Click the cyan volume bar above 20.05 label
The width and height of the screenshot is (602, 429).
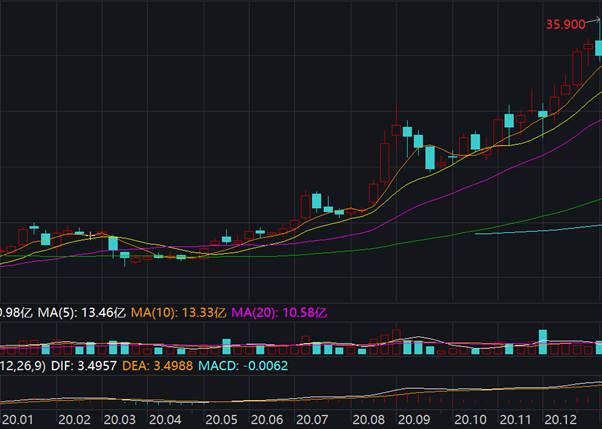pos(227,346)
